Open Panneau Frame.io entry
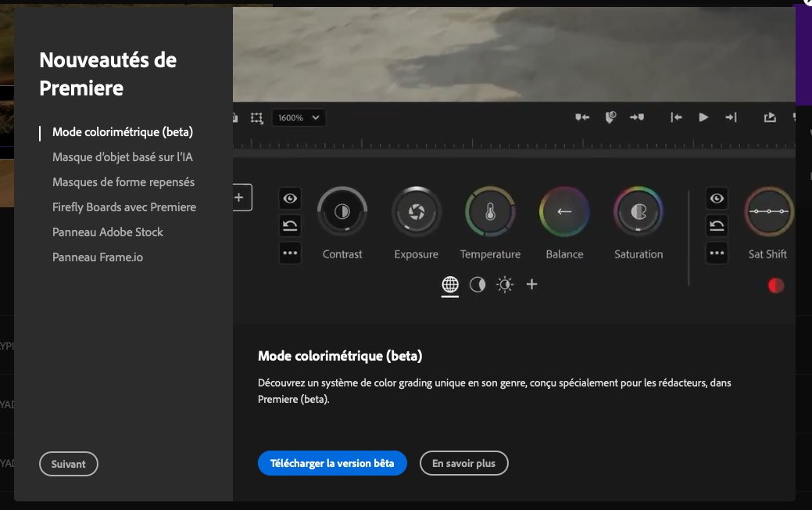This screenshot has height=510, width=812. pyautogui.click(x=98, y=257)
